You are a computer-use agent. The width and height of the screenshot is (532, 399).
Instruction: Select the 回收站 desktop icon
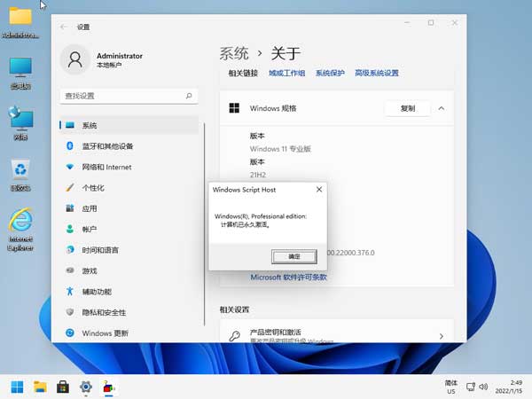(20, 176)
